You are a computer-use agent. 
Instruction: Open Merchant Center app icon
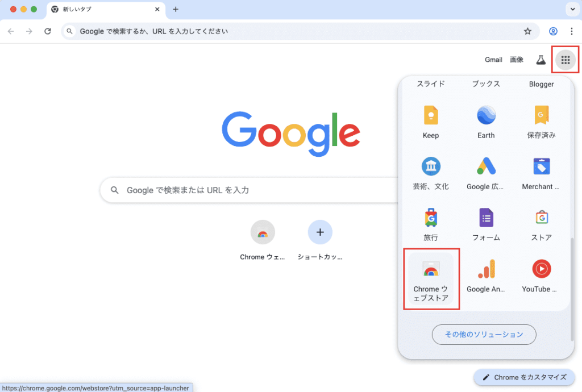(x=541, y=173)
